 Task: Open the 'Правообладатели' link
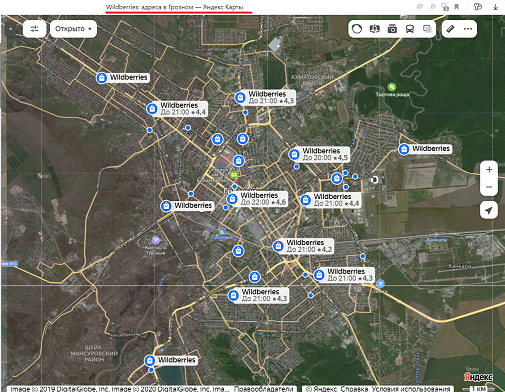pyautogui.click(x=263, y=389)
